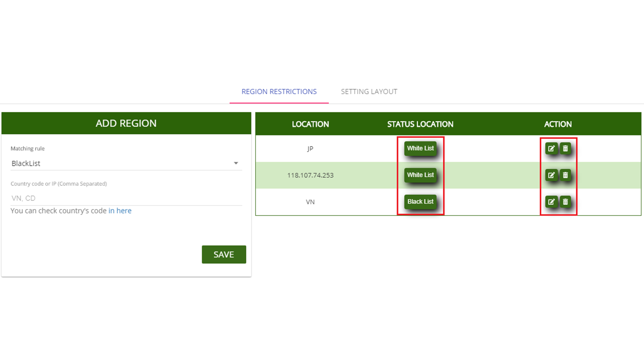Toggle White List status for 118.107.74.253
Viewport: 644px width, 362px height.
click(420, 175)
